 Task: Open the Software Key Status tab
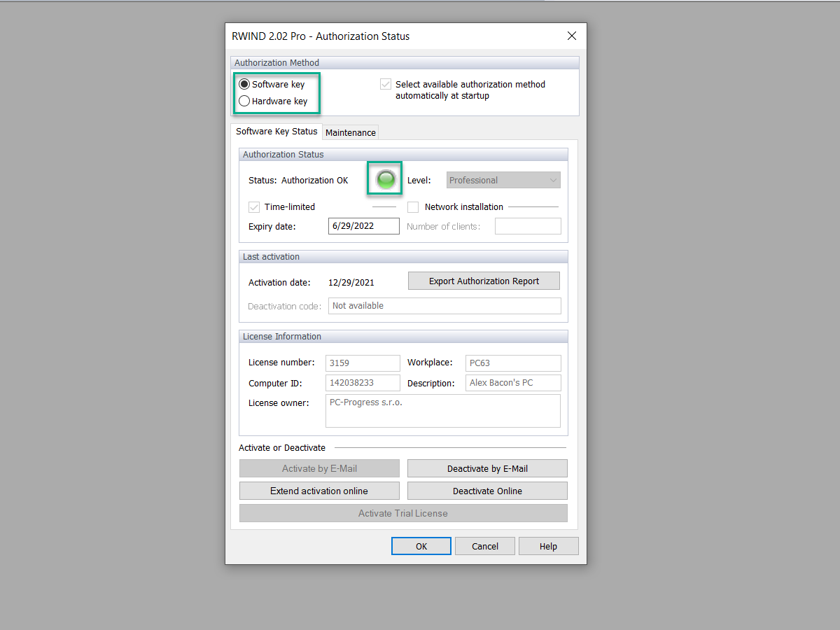[x=276, y=131]
